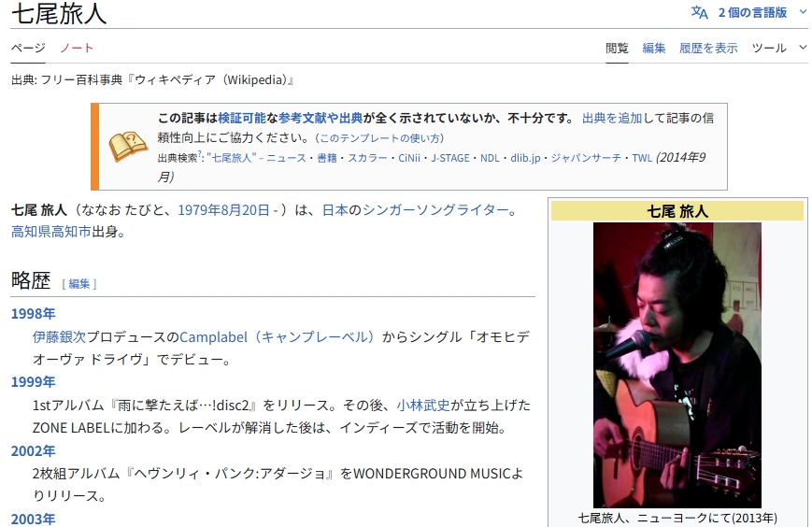
Task: Open the language translation icon
Action: (x=699, y=12)
